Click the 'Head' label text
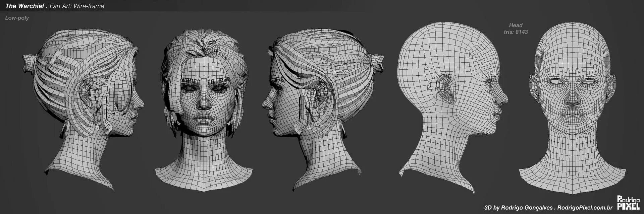Viewport: 644px width, 214px height. pyautogui.click(x=516, y=25)
